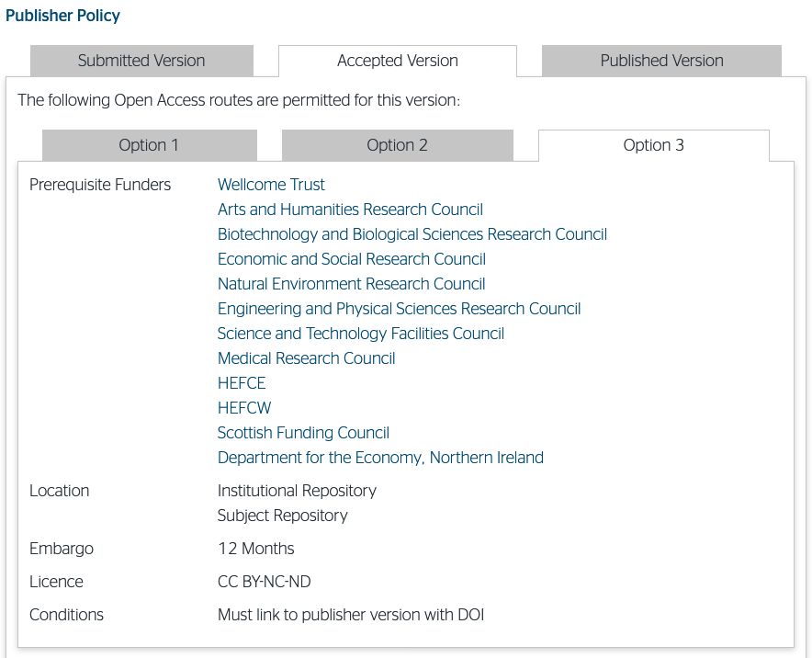The height and width of the screenshot is (658, 812).
Task: Click 'Must link to publisher version with DOI'
Action: click(351, 615)
